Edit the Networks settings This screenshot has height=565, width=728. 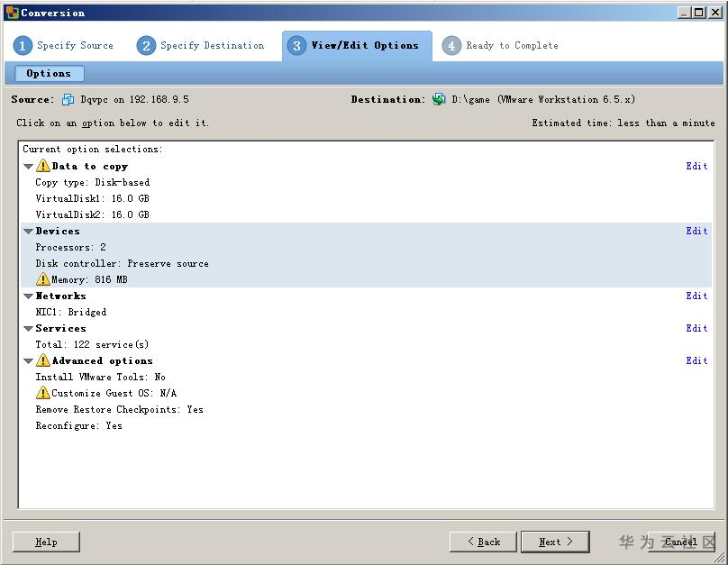tap(696, 296)
